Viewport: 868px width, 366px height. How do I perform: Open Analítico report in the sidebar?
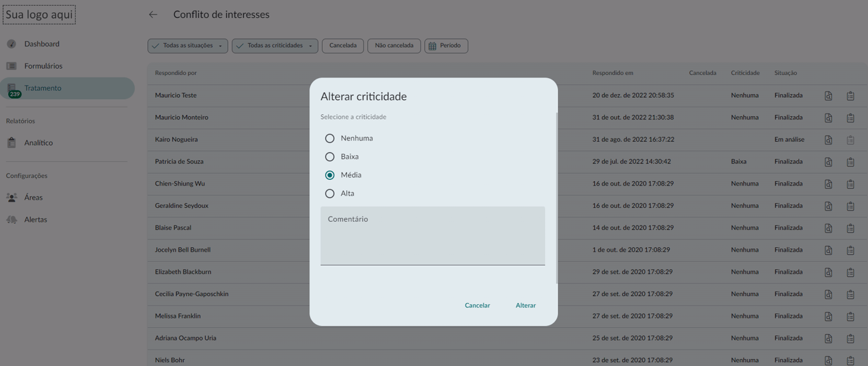pyautogui.click(x=67, y=143)
